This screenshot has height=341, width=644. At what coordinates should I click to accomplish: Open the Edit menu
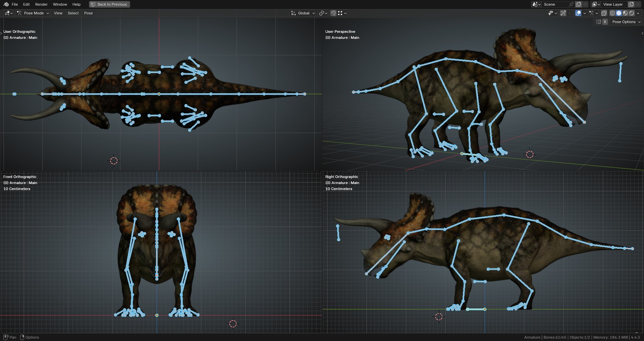(x=26, y=4)
